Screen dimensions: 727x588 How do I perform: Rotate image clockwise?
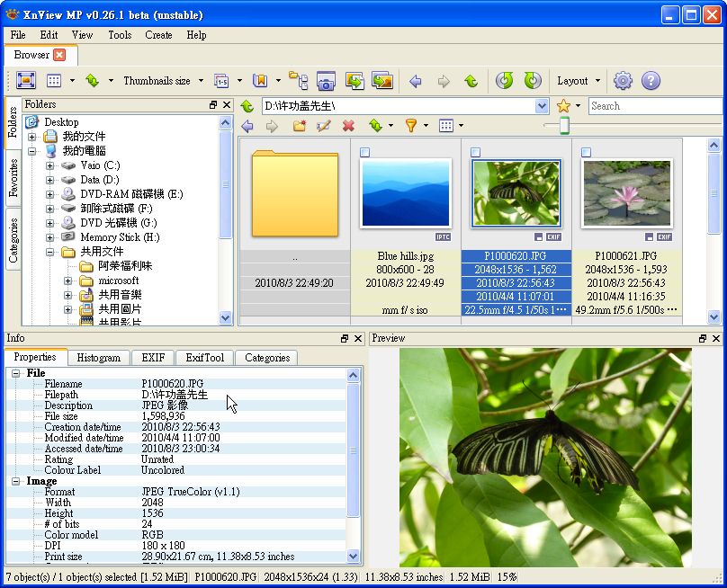pyautogui.click(x=533, y=81)
